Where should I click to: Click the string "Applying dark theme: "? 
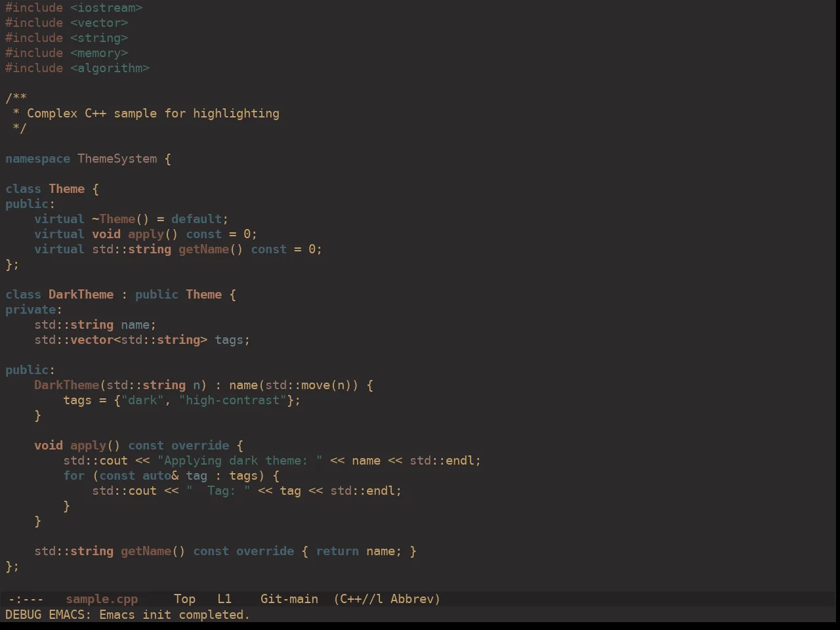pos(240,461)
